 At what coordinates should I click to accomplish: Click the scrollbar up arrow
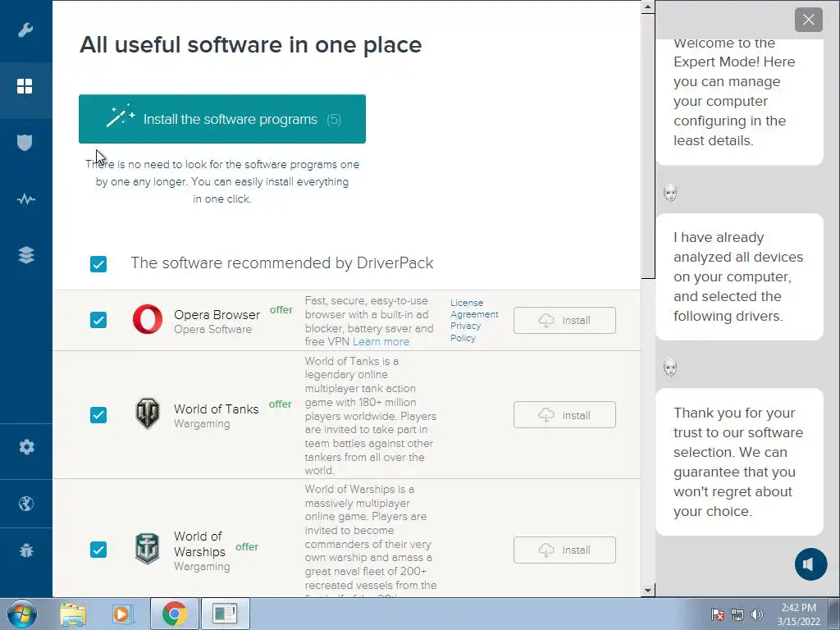pyautogui.click(x=648, y=7)
